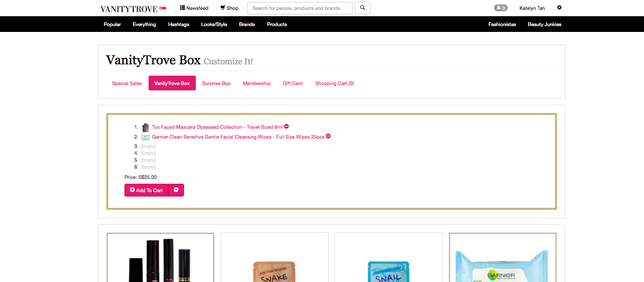Select the Snail mask product card
The height and width of the screenshot is (282, 644).
(389, 257)
